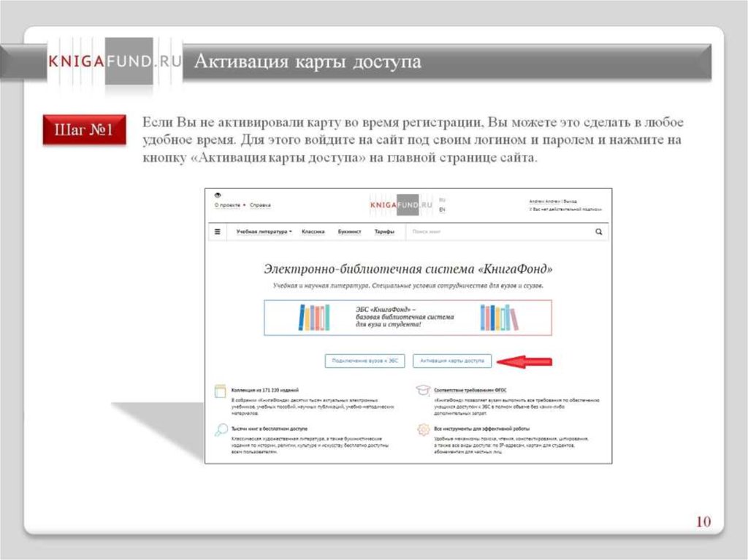This screenshot has height=560, width=748.
Task: Click the "Тысячи книг в бесплатном доступе" heading
Action: (x=270, y=429)
